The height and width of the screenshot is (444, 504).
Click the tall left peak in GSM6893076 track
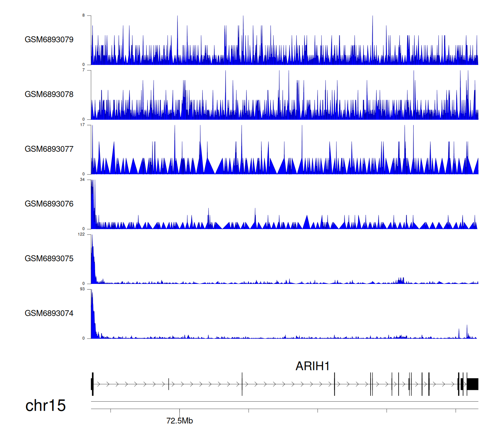coord(93,202)
